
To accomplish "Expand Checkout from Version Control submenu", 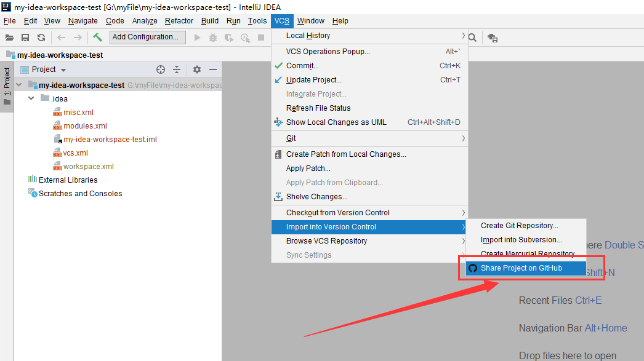I will tap(369, 213).
